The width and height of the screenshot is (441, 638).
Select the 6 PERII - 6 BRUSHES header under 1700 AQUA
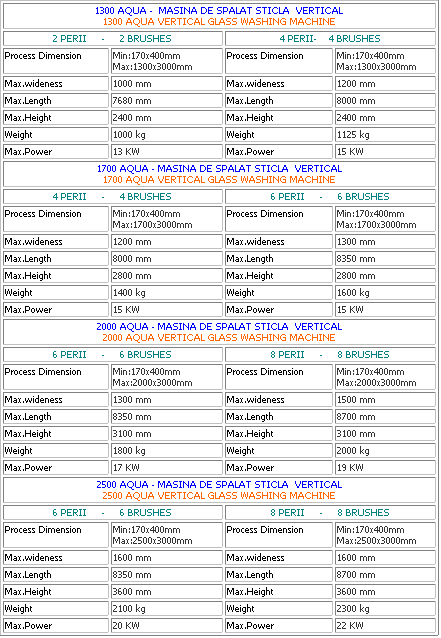(330, 197)
